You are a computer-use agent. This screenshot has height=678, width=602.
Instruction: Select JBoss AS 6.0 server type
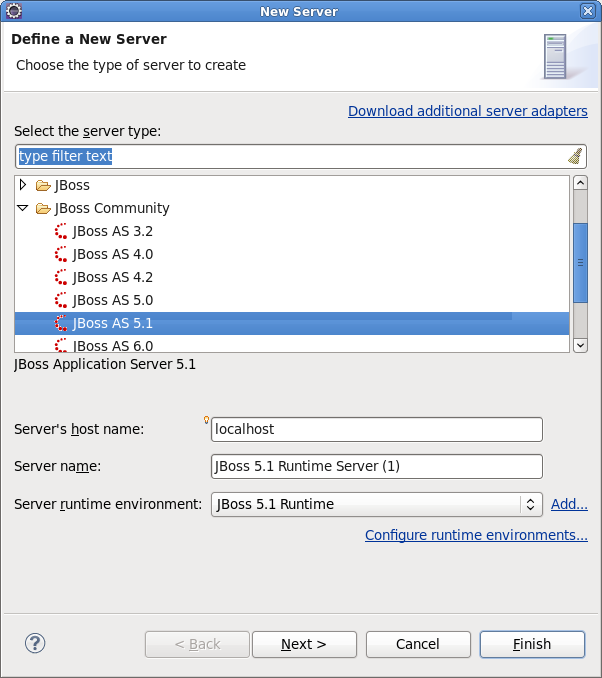coord(113,345)
